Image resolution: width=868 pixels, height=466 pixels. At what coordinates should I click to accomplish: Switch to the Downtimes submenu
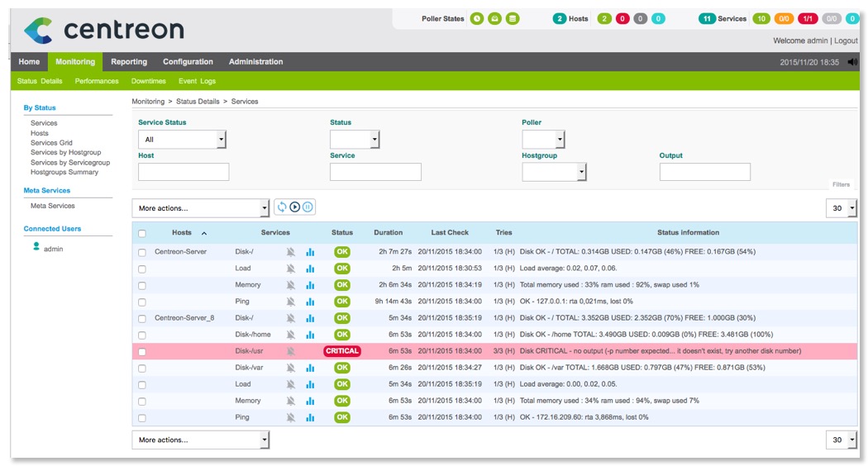point(148,81)
